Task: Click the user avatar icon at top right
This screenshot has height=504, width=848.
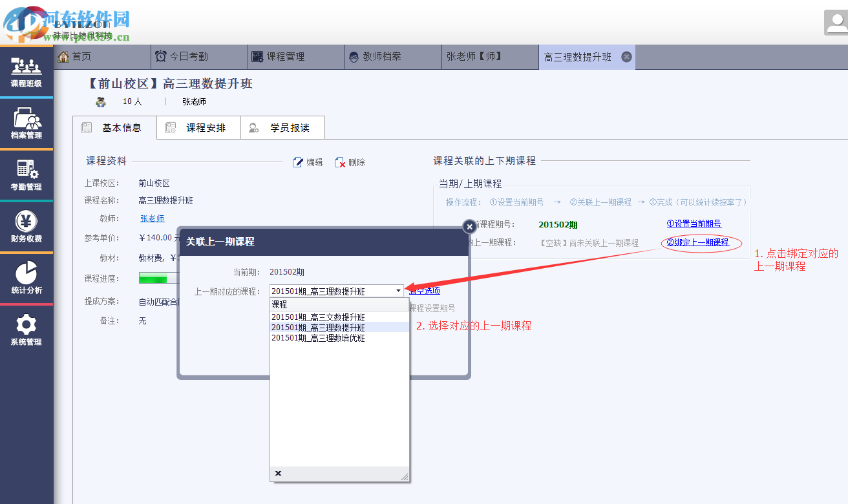Action: coord(836,23)
